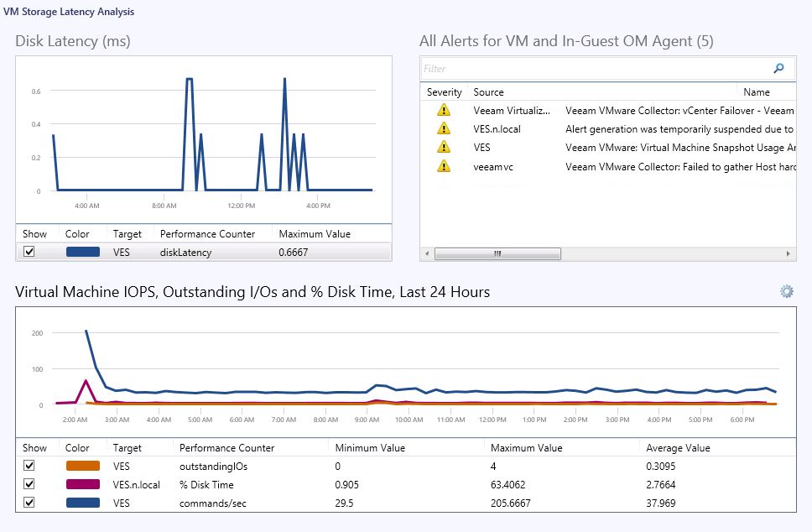The height and width of the screenshot is (532, 812).
Task: Click the Name column header in alerts
Action: 756,92
